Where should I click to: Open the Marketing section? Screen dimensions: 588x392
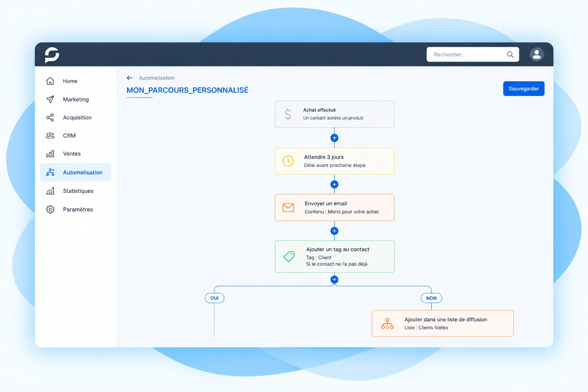pos(76,100)
